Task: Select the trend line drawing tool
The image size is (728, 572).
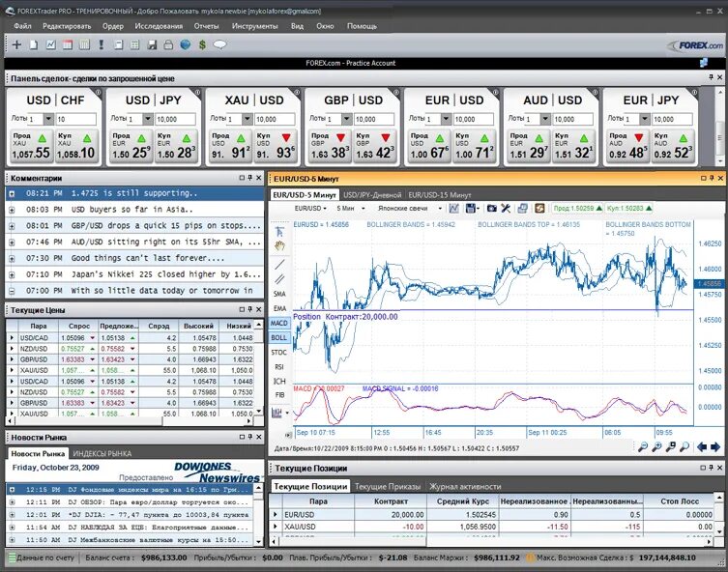Action: 279,265
